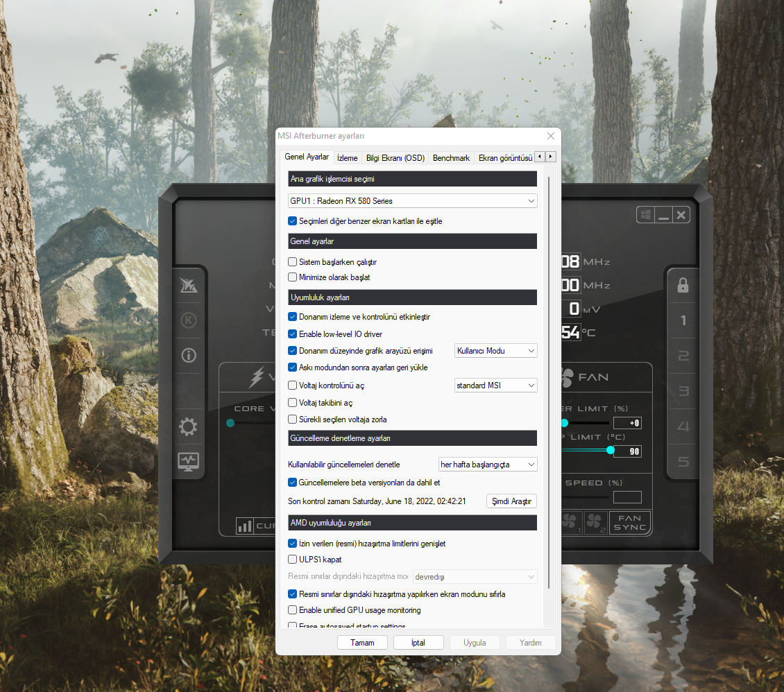Toggle Askı modundan sonra ayarları geri yükle
This screenshot has height=692, width=784.
(293, 367)
